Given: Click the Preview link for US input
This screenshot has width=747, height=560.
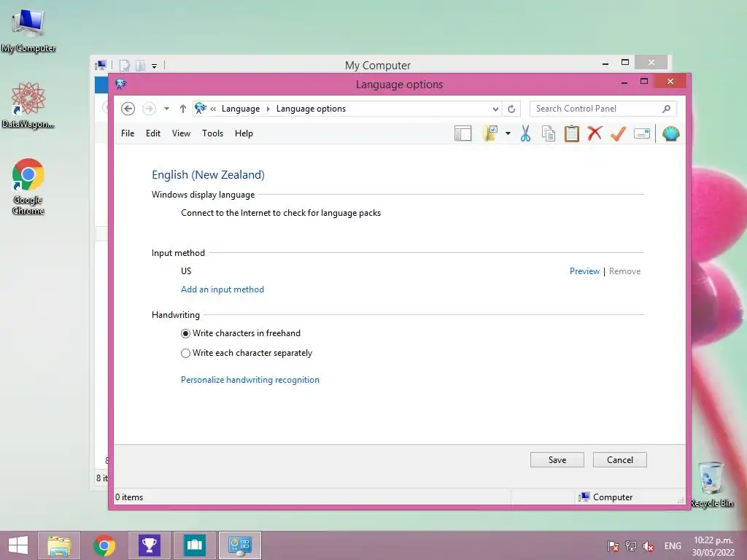Looking at the screenshot, I should [584, 271].
